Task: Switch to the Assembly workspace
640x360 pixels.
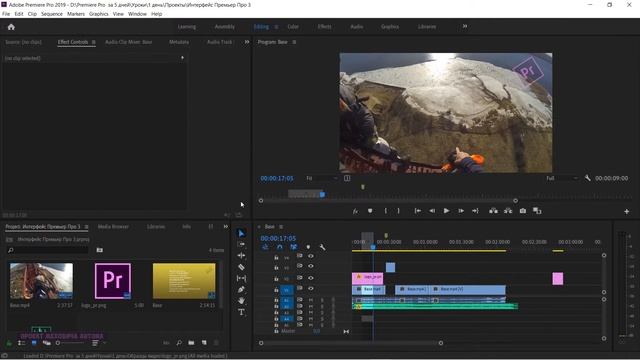Action: coord(224,27)
